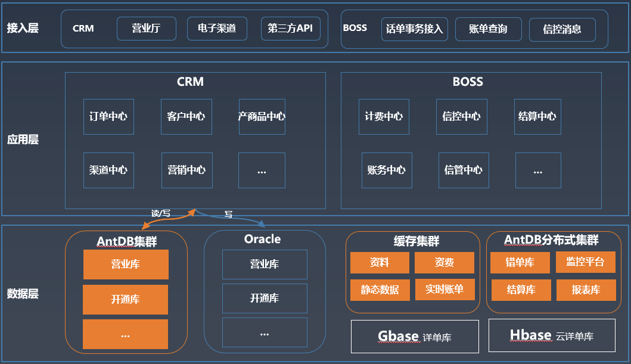
Task: Click the 账单查询 box
Action: (488, 29)
